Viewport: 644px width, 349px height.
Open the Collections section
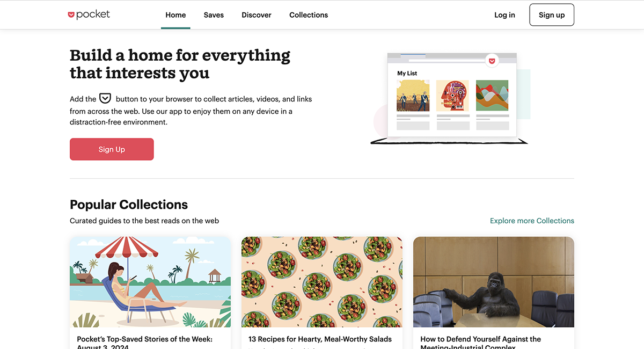[x=309, y=14]
